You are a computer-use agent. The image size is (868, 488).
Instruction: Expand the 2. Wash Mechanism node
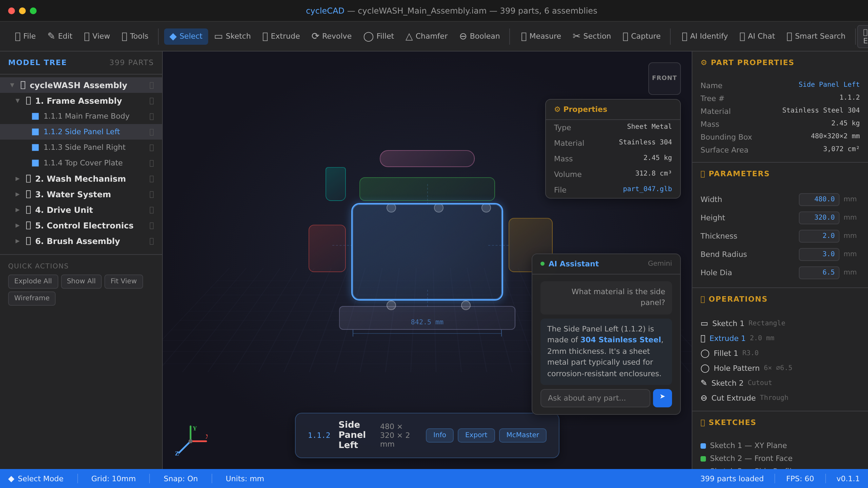18,179
